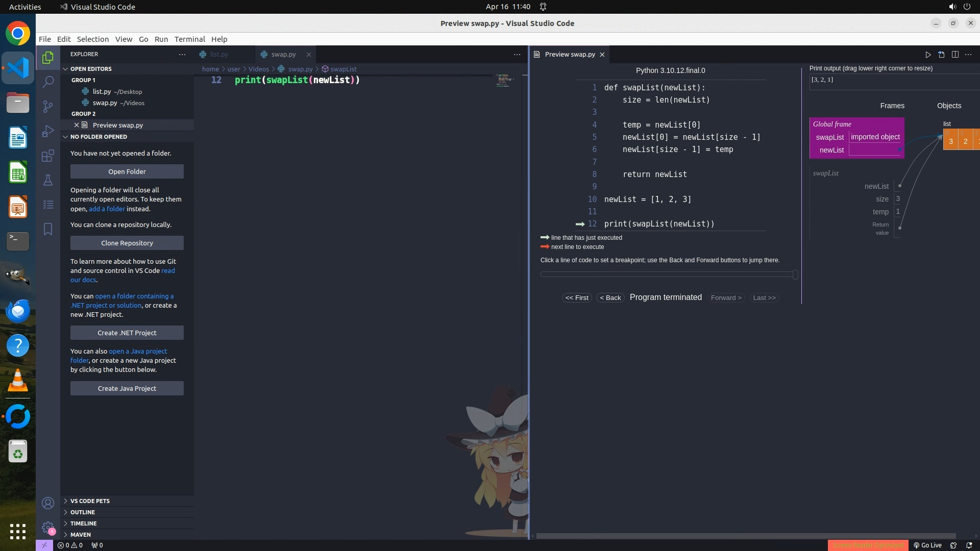This screenshot has height=551, width=980.
Task: Open the Manage gear icon
Action: pyautogui.click(x=48, y=528)
